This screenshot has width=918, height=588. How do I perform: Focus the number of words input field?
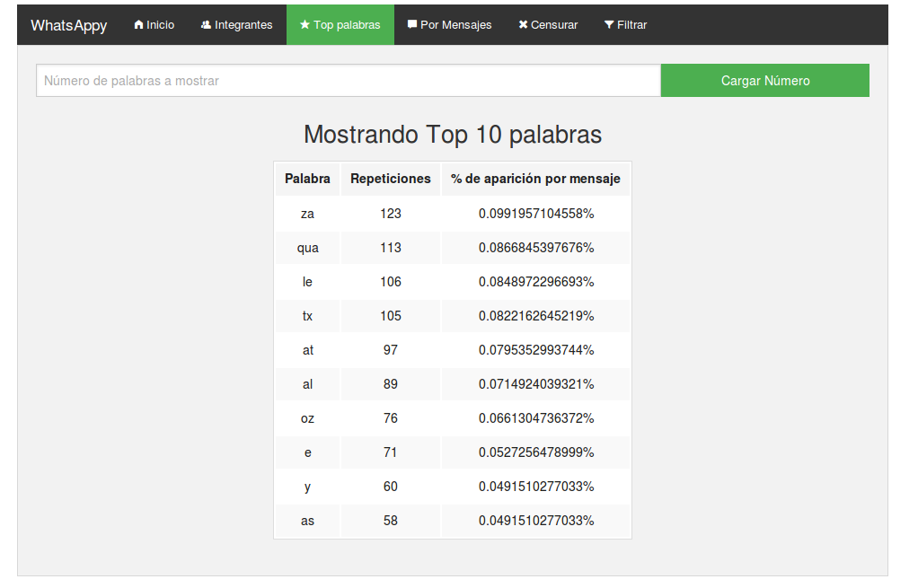pos(349,81)
